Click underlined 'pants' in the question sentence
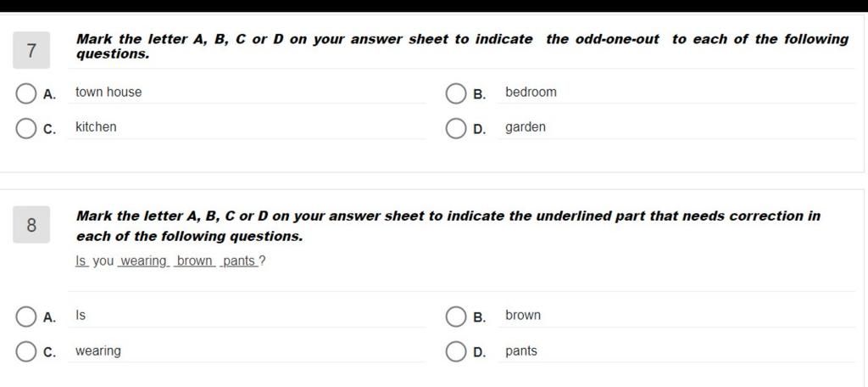Viewport: 868px width, 387px height. tap(239, 261)
